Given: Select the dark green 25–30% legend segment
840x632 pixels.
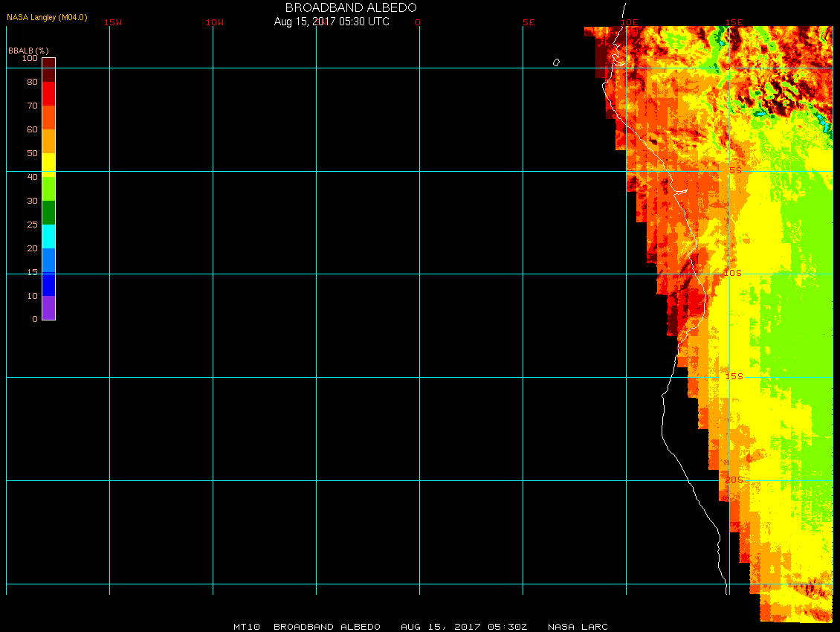Looking at the screenshot, I should pos(48,213).
